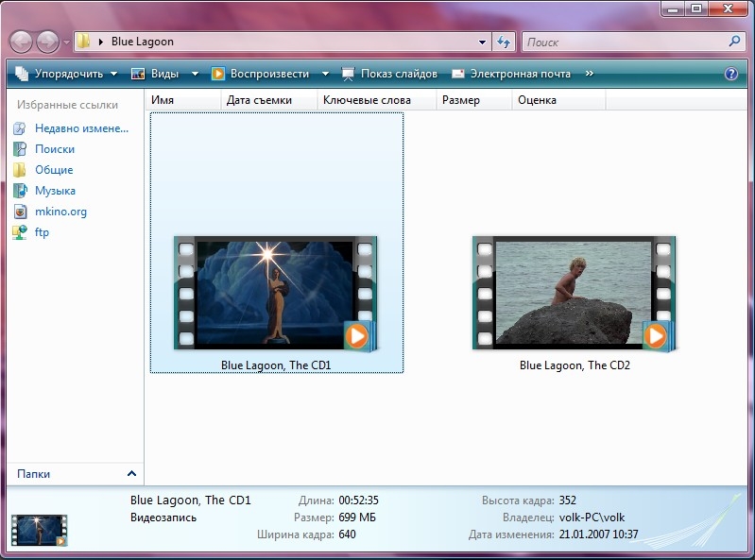Click the Blue Lagoon, The CD1 file name
This screenshot has width=755, height=560.
tap(276, 365)
